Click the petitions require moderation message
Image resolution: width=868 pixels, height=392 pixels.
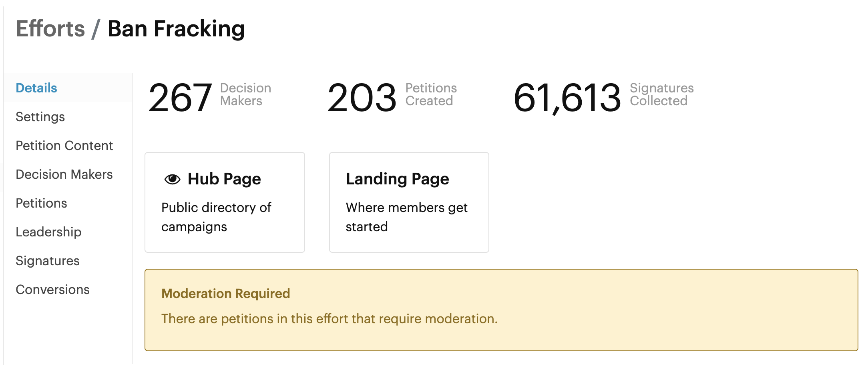point(330,319)
